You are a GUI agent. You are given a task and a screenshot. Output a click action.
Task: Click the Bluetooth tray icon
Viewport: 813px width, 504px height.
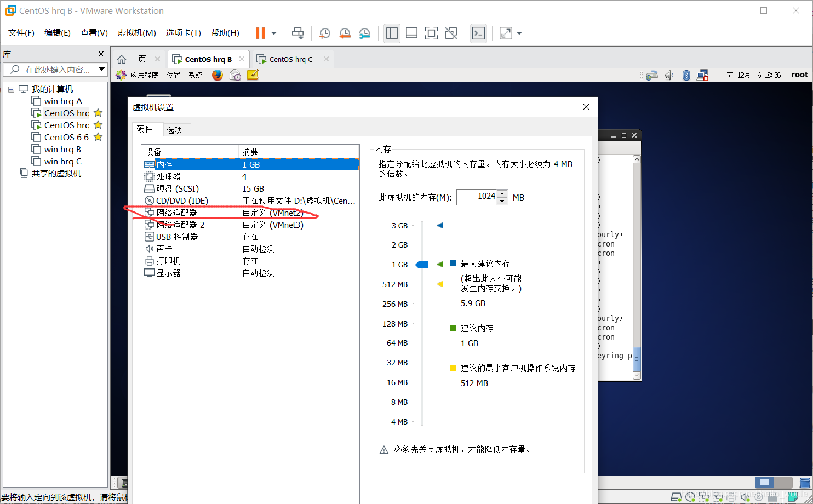(686, 75)
